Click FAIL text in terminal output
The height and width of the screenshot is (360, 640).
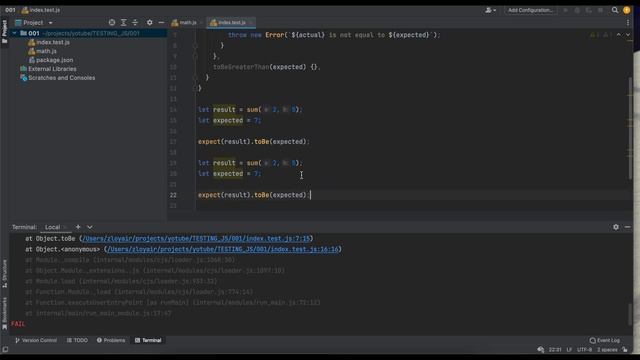[x=18, y=324]
